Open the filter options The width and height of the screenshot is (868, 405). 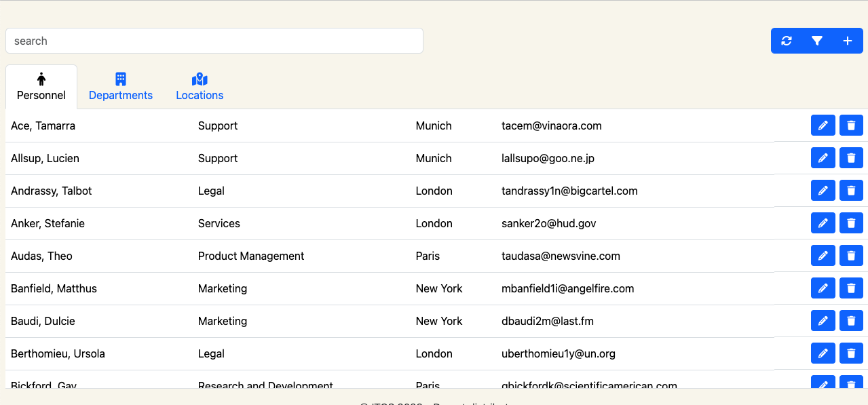tap(816, 41)
